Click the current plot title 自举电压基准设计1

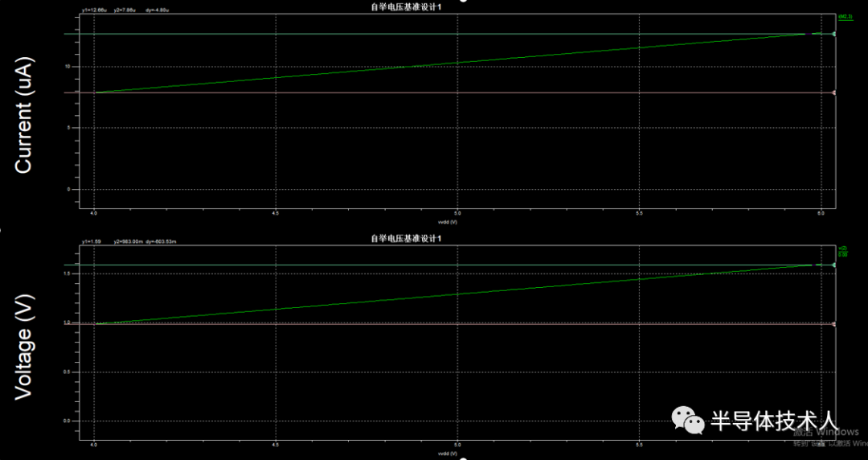point(407,7)
